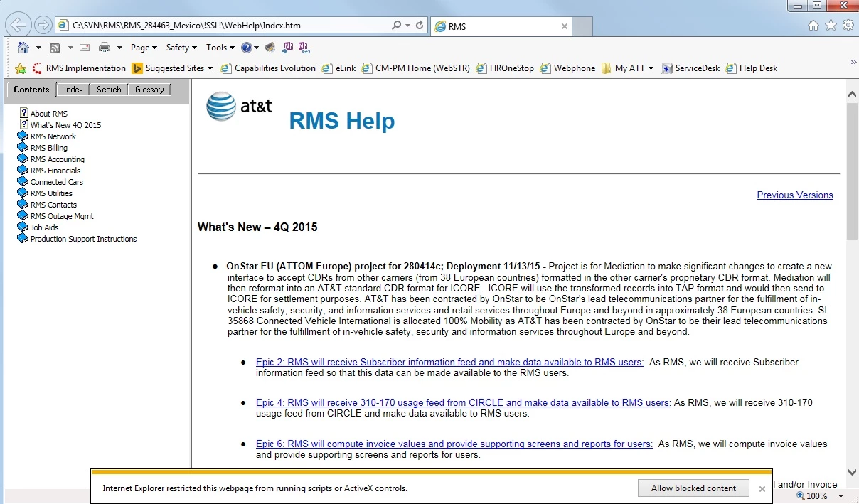Viewport: 859px width, 504px height.
Task: Open the Suggested Sites favorites dropdown
Action: coord(173,68)
